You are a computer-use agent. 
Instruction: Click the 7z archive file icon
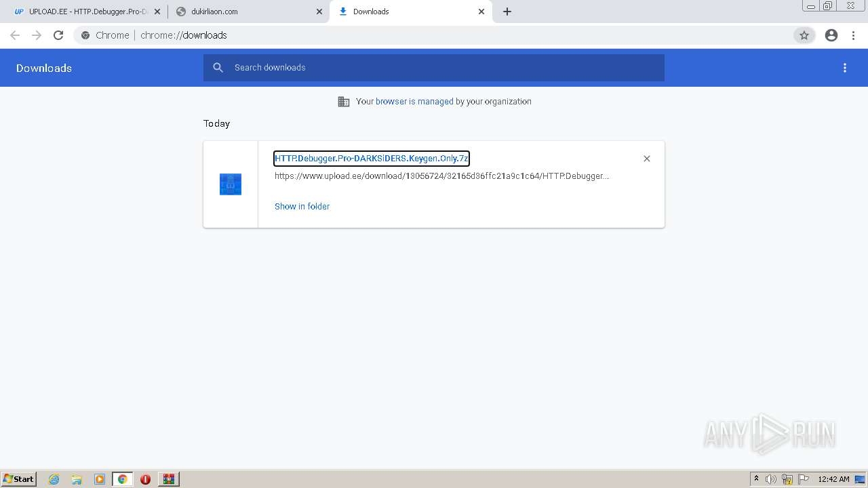[231, 184]
